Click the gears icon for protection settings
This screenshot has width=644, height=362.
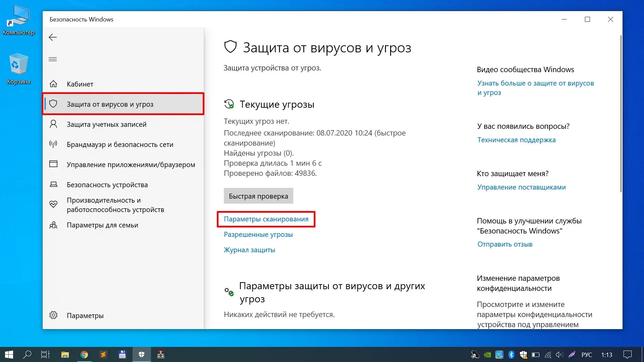[x=229, y=292]
